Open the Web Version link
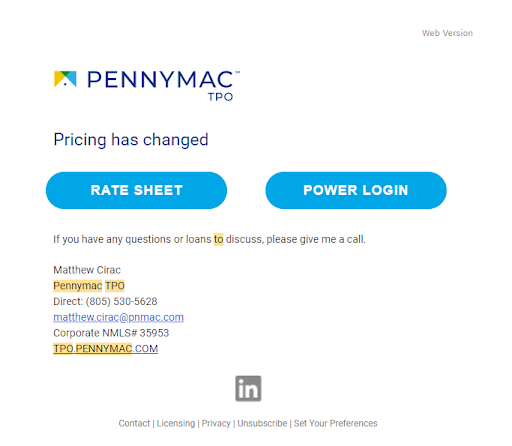Image resolution: width=512 pixels, height=446 pixels. click(447, 33)
